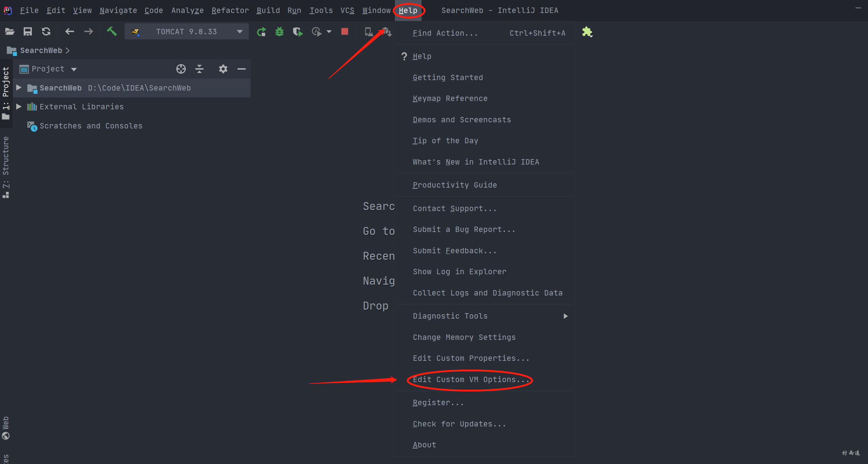Run TOMCAT with the green rerun icon
Viewport: 868px width, 464px height.
point(261,32)
